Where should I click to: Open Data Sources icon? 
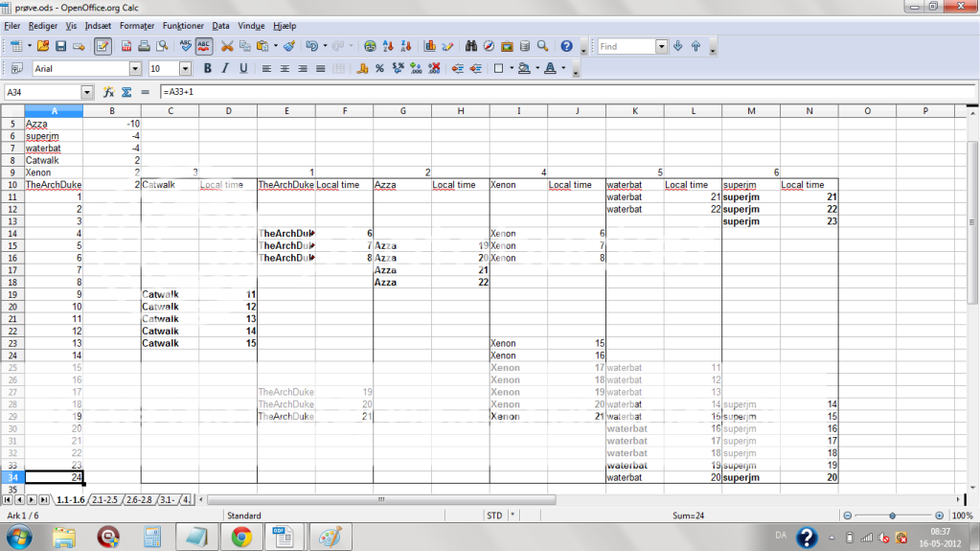click(525, 46)
